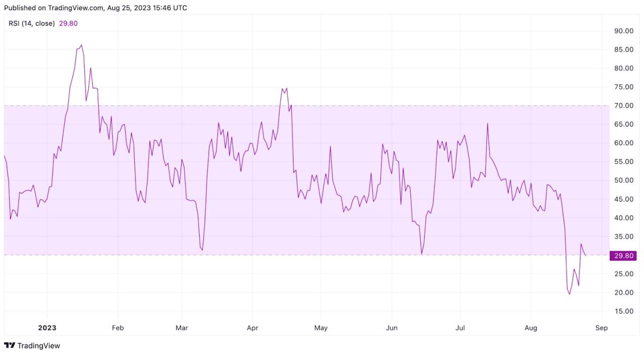Select the Jul time axis marker
The width and height of the screenshot is (644, 353).
[460, 328]
